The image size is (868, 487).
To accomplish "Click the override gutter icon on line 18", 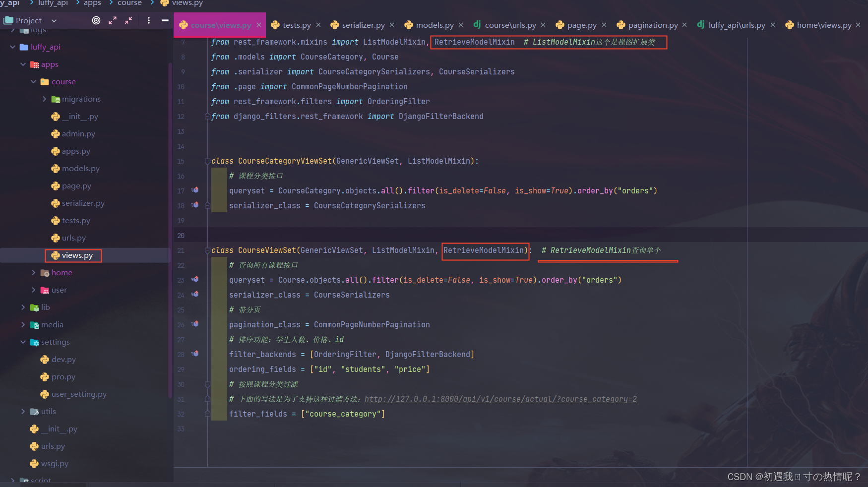I will 195,205.
